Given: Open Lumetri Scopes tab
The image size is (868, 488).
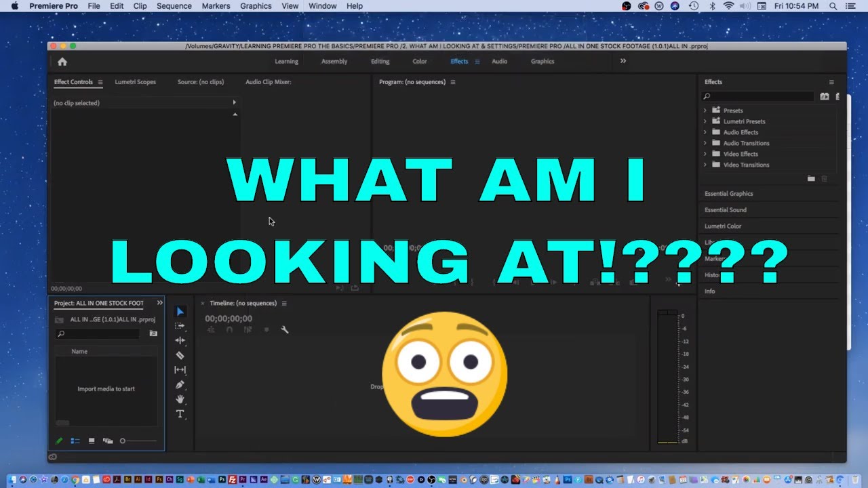Looking at the screenshot, I should coord(135,82).
